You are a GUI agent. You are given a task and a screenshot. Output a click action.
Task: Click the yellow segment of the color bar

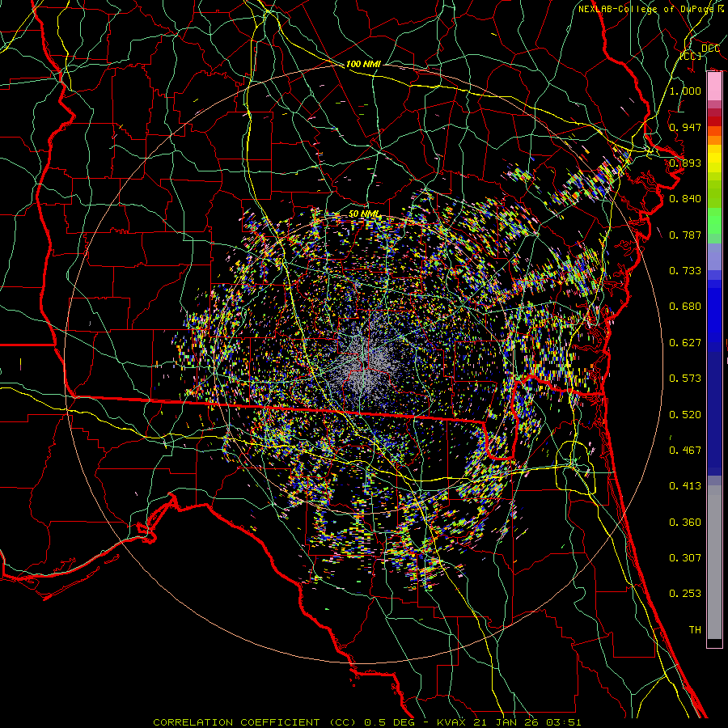[x=714, y=159]
